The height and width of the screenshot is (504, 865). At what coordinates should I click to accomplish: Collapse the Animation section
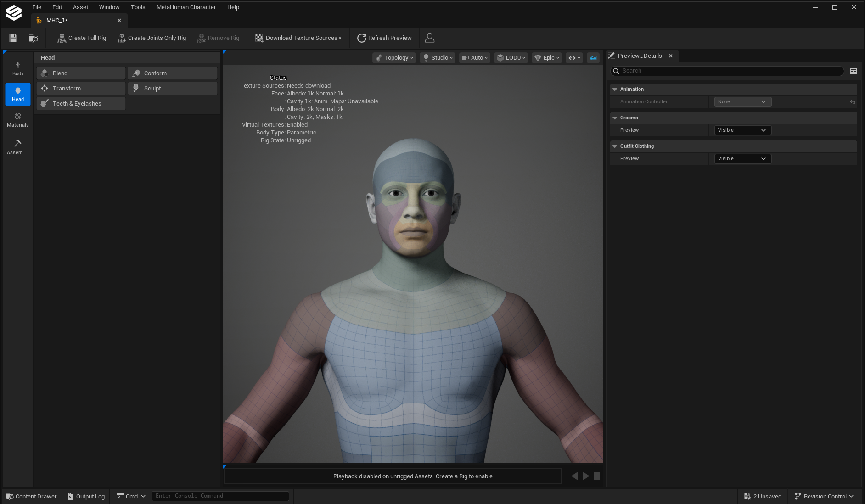pos(615,90)
